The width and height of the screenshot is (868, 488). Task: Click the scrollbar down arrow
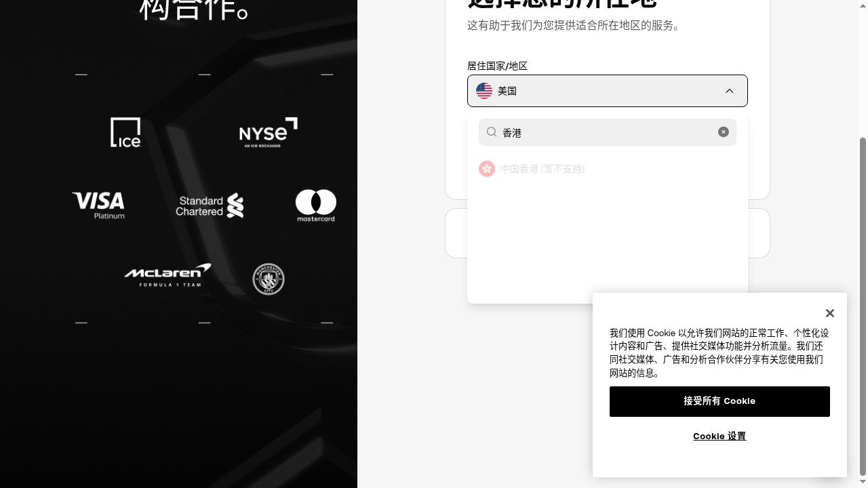point(863,482)
